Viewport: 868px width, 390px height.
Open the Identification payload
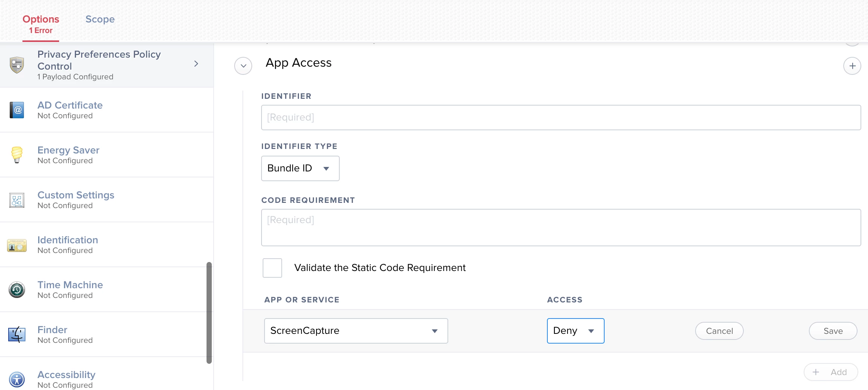[107, 245]
